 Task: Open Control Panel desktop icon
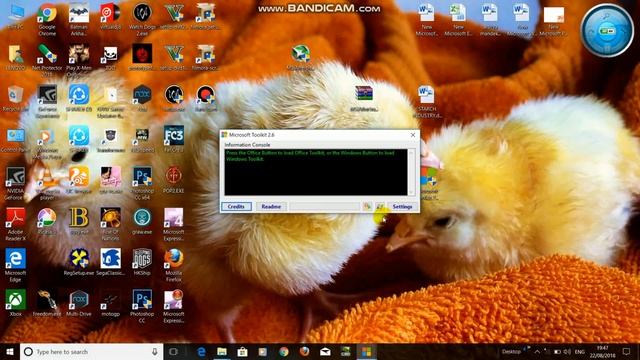click(x=16, y=140)
